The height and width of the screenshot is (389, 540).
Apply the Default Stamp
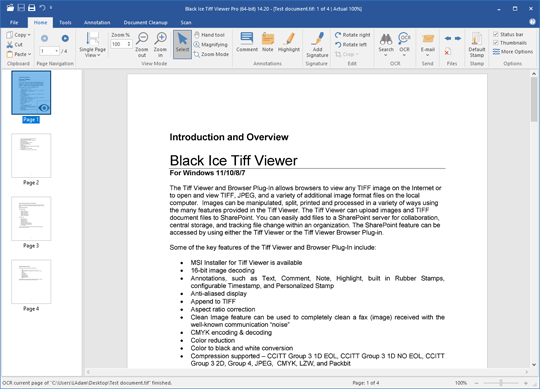point(477,44)
